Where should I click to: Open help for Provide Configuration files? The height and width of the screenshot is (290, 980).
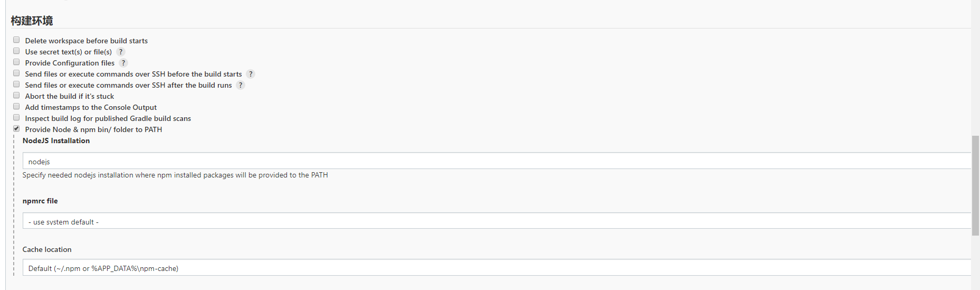(123, 63)
